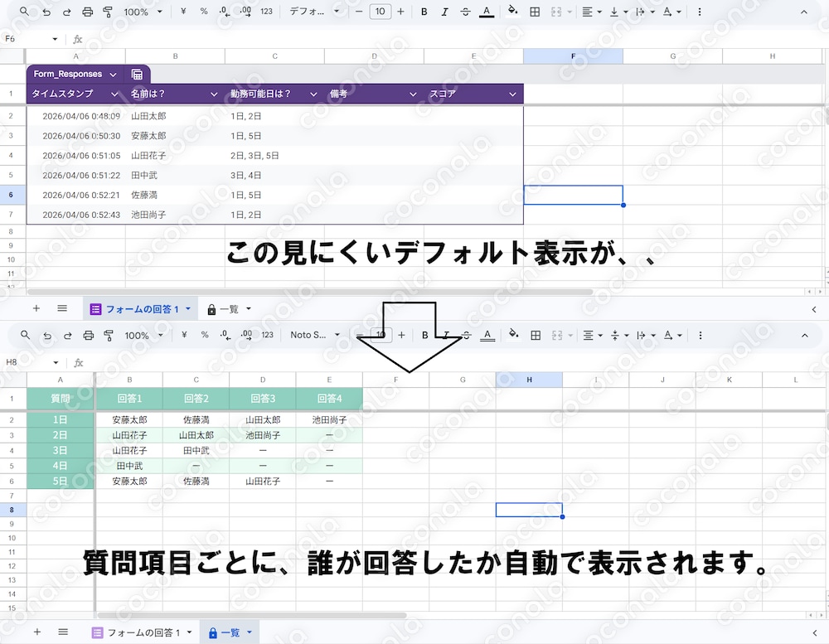Open the zoom 100% dropdown in the bottom toolbar
This screenshot has width=829, height=644.
[x=143, y=335]
